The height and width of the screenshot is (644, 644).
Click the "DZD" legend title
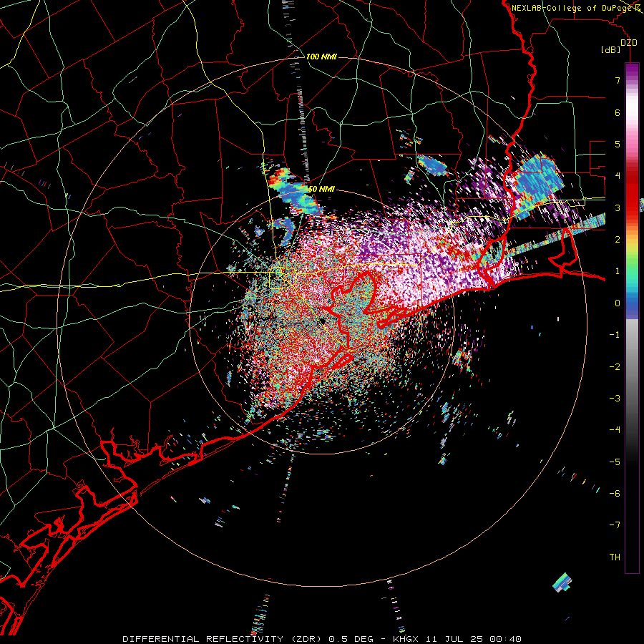pos(628,43)
